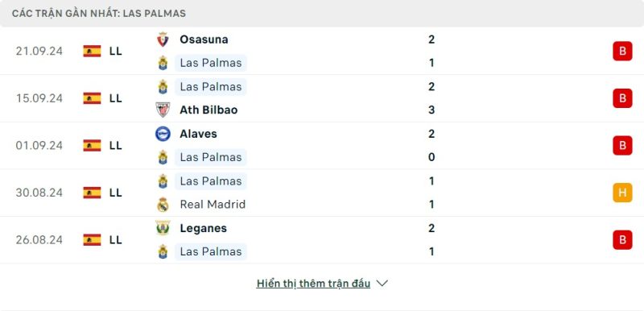Click the Osasuna club crest icon
The height and width of the screenshot is (311, 644).
coord(163,39)
